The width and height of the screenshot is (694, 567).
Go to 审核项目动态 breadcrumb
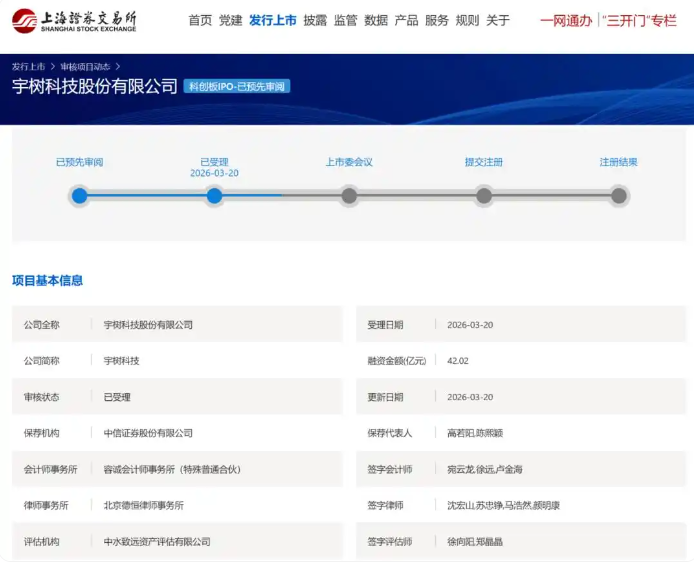(x=85, y=67)
